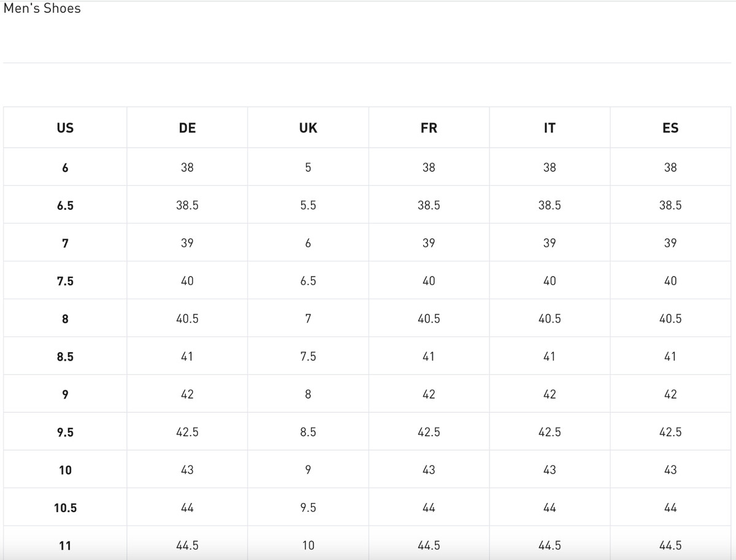Viewport: 736px width, 560px height.
Task: Click the FR column header
Action: click(429, 128)
